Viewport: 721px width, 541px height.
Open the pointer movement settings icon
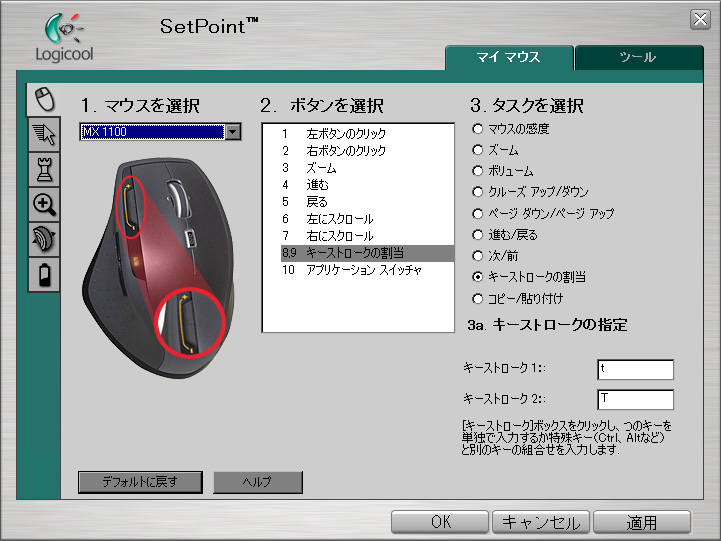point(44,135)
